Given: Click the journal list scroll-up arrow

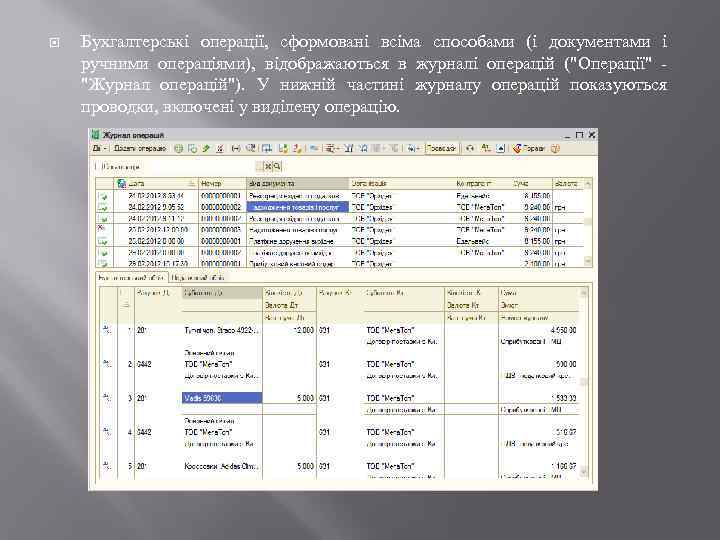Looking at the screenshot, I should [588, 184].
